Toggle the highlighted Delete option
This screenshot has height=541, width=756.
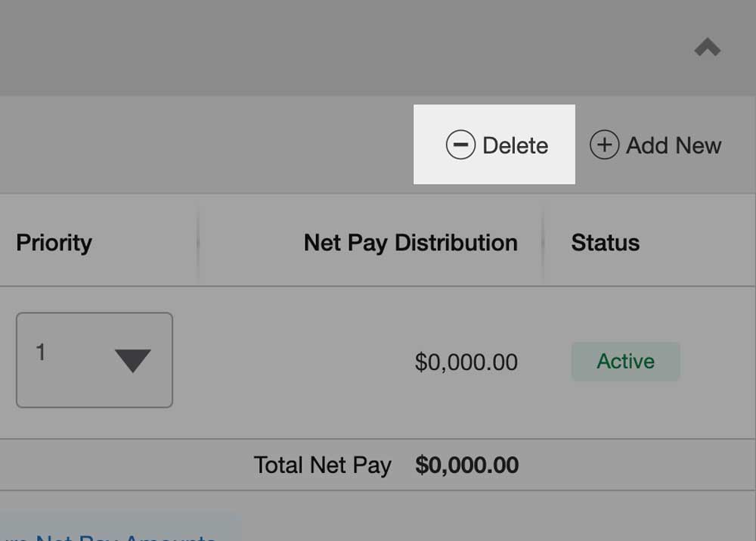point(493,144)
